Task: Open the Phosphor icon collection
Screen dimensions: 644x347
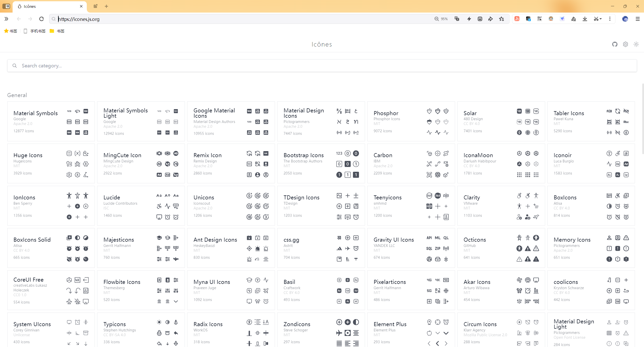Action: [x=411, y=121]
